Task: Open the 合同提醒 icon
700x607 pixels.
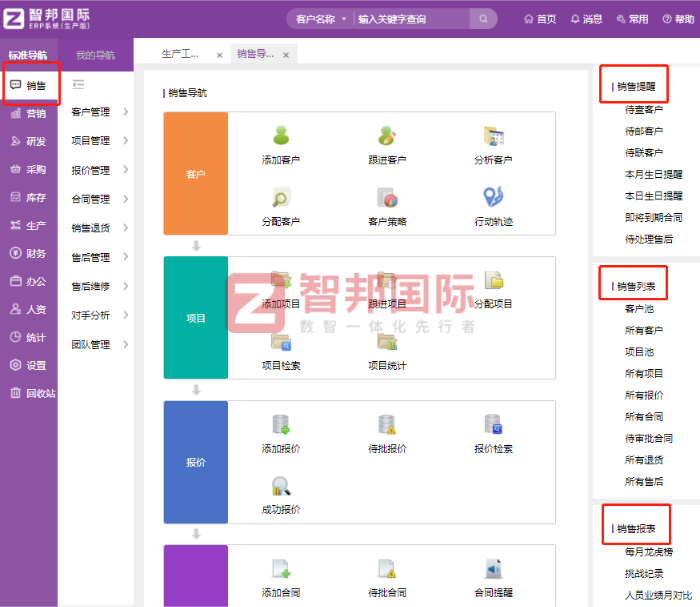Action: [493, 569]
